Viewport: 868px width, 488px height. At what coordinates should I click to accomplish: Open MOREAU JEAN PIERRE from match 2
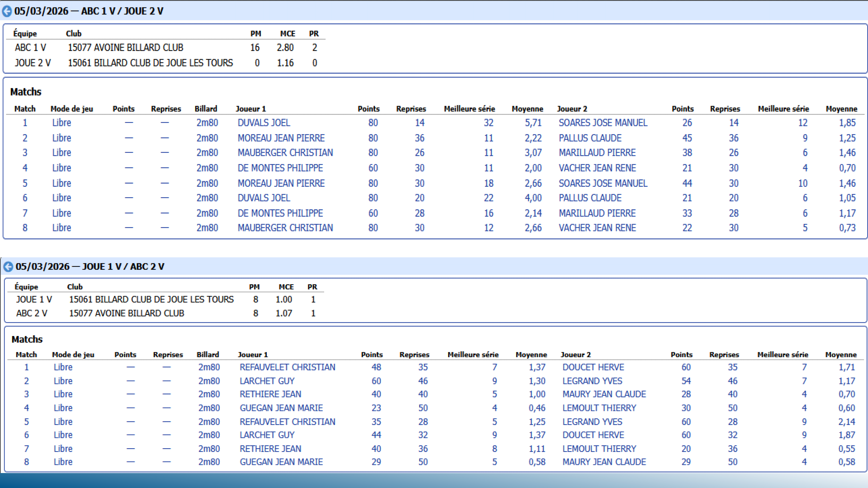[x=281, y=138]
